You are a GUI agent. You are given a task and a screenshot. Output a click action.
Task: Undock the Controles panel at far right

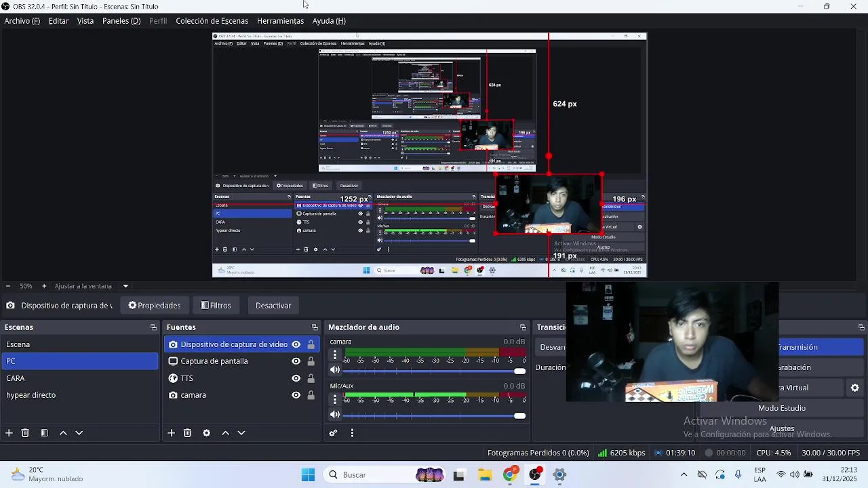coord(862,327)
